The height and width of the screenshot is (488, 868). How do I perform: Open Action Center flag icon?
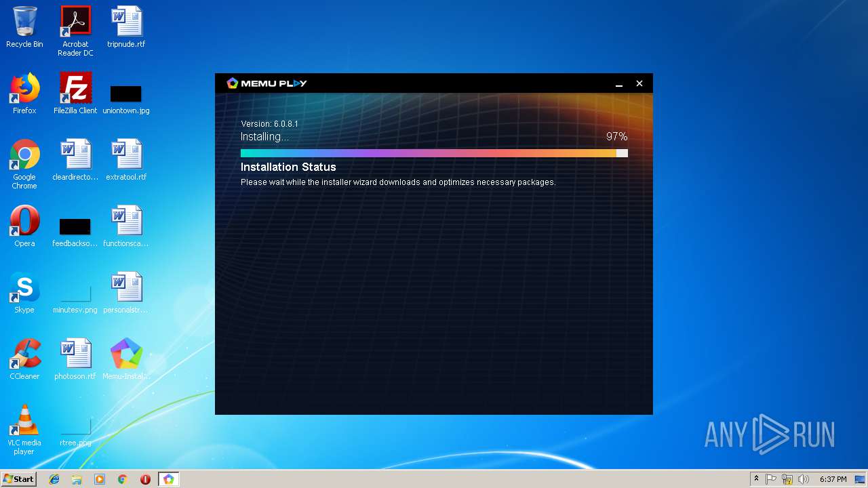[x=771, y=479]
